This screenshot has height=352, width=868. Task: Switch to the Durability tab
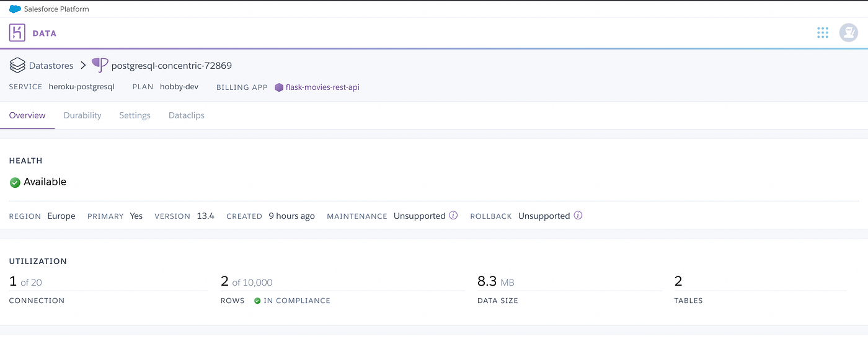pyautogui.click(x=82, y=115)
